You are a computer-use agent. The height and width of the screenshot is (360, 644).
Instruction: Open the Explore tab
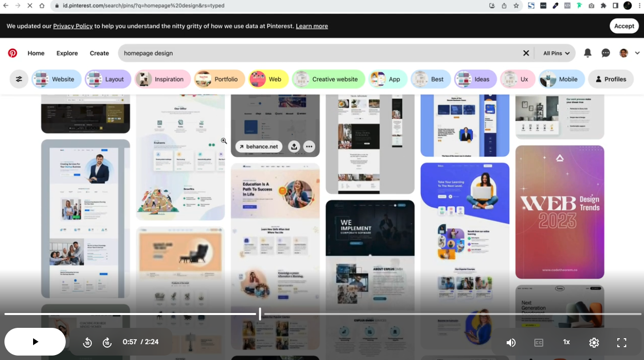[x=67, y=53]
